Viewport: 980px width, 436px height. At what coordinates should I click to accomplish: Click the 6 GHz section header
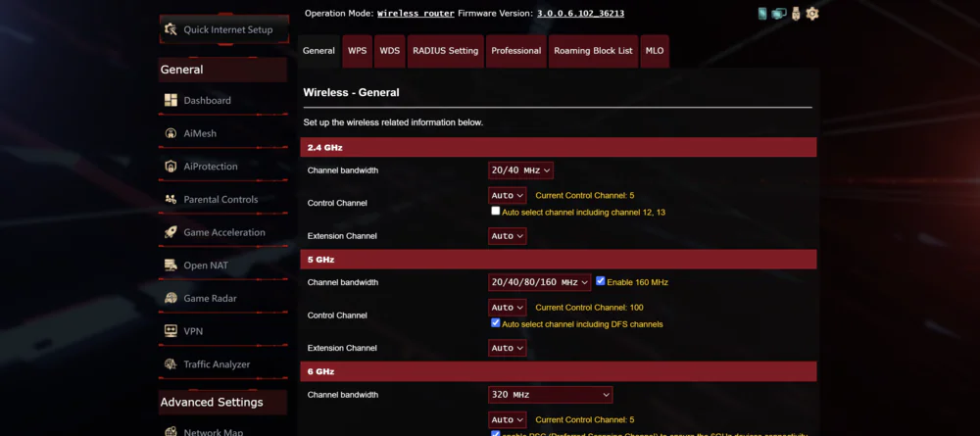[x=559, y=371]
